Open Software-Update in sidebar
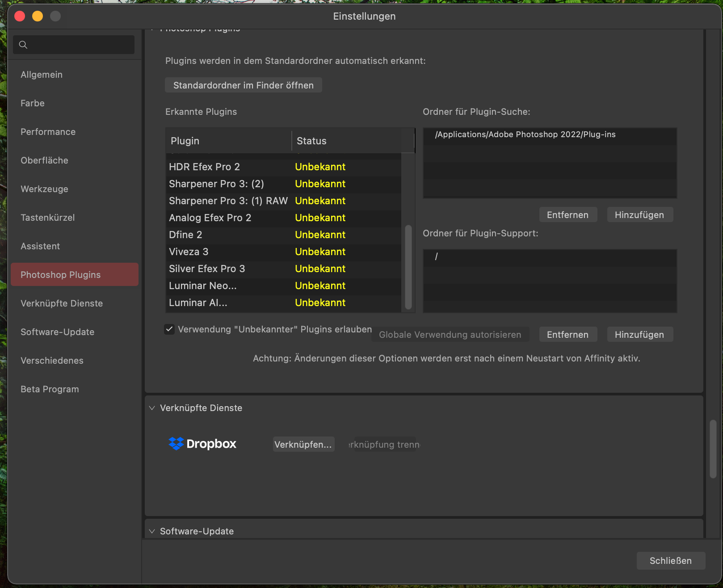 (75, 332)
